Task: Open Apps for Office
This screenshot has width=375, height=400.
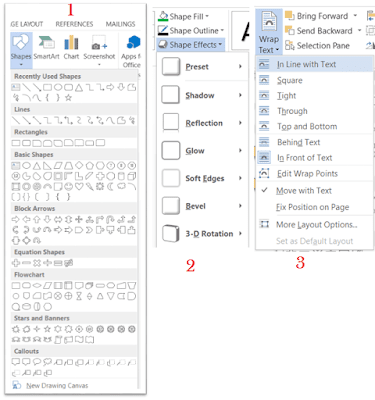Action: (x=132, y=51)
